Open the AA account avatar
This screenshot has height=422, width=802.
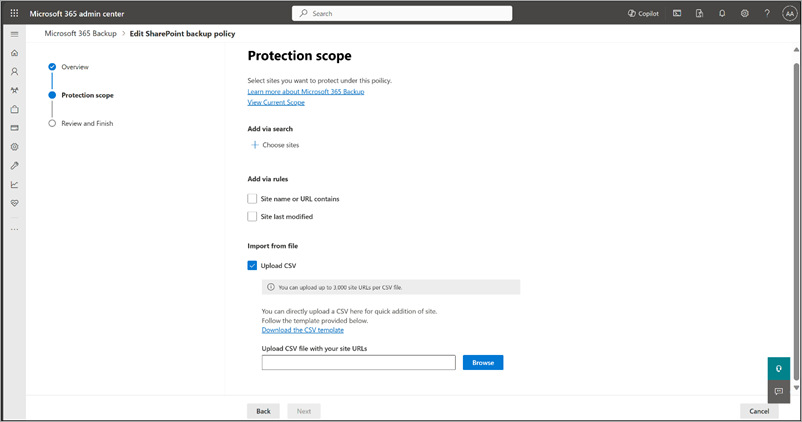[789, 14]
